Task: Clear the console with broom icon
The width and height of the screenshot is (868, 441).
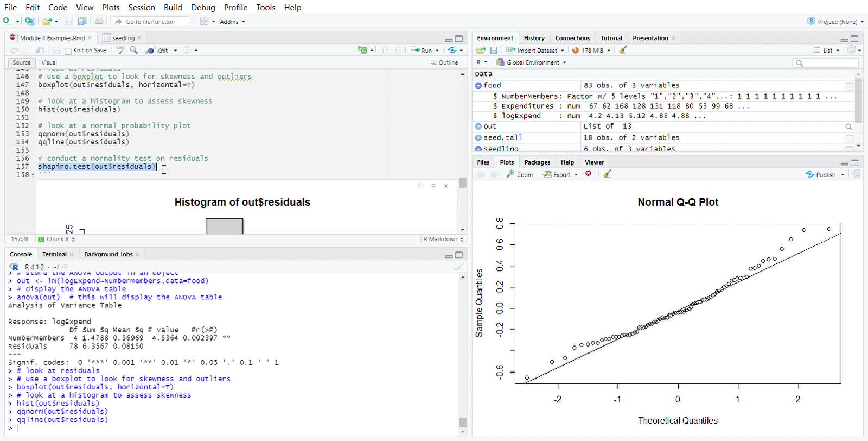Action: point(459,267)
